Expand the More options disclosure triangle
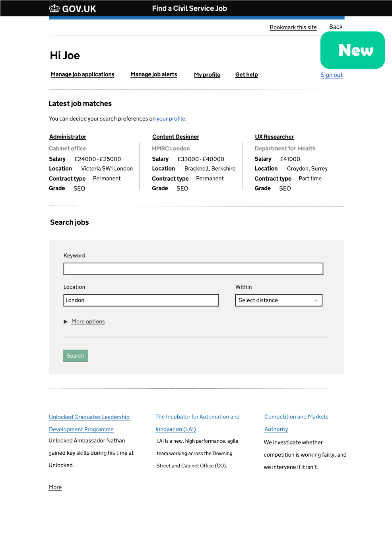 66,321
